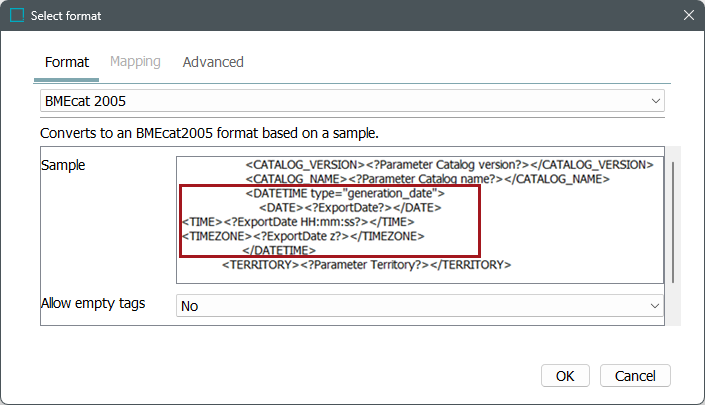Click the Sample text area vertical scrollbar
Screen dimensions: 705x405
click(674, 220)
